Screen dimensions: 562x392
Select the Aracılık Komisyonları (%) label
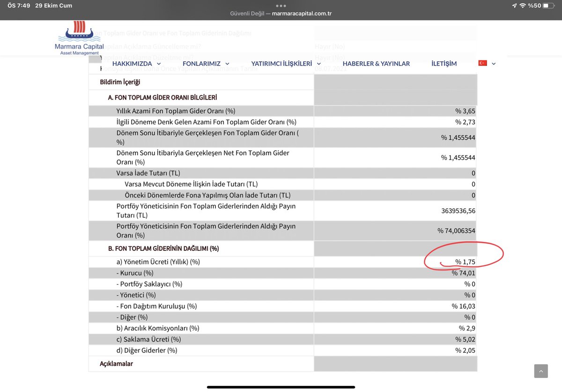pos(158,328)
